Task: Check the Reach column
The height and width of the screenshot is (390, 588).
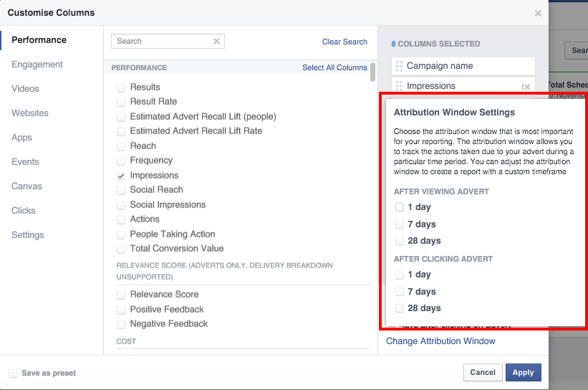Action: pyautogui.click(x=121, y=146)
